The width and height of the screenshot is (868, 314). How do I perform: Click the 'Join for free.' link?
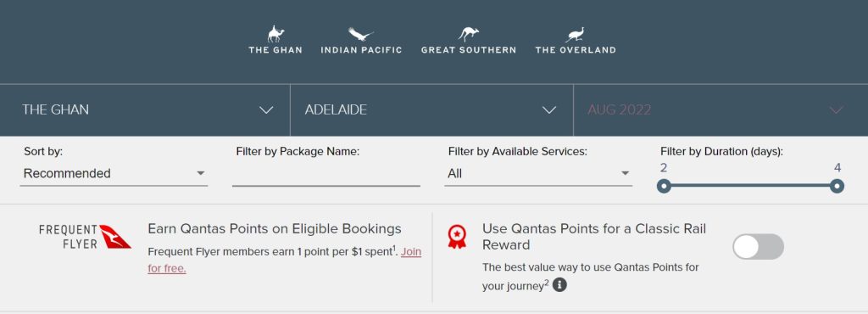pos(285,261)
